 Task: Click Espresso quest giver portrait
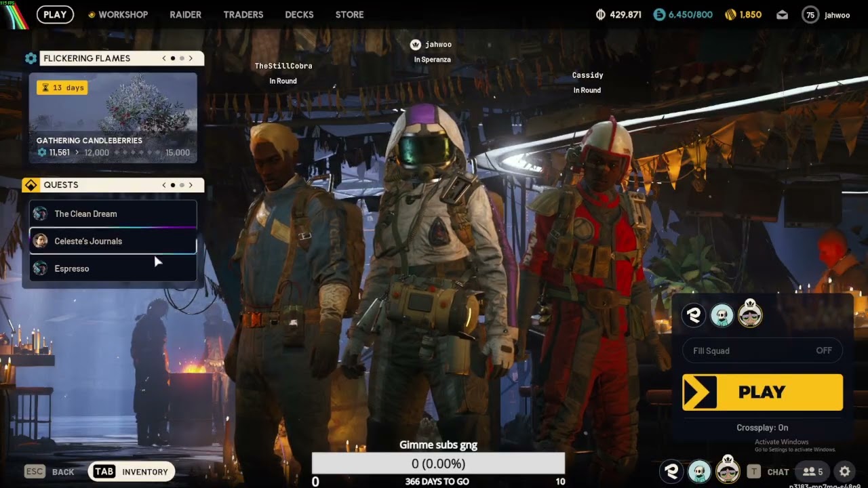coord(41,268)
